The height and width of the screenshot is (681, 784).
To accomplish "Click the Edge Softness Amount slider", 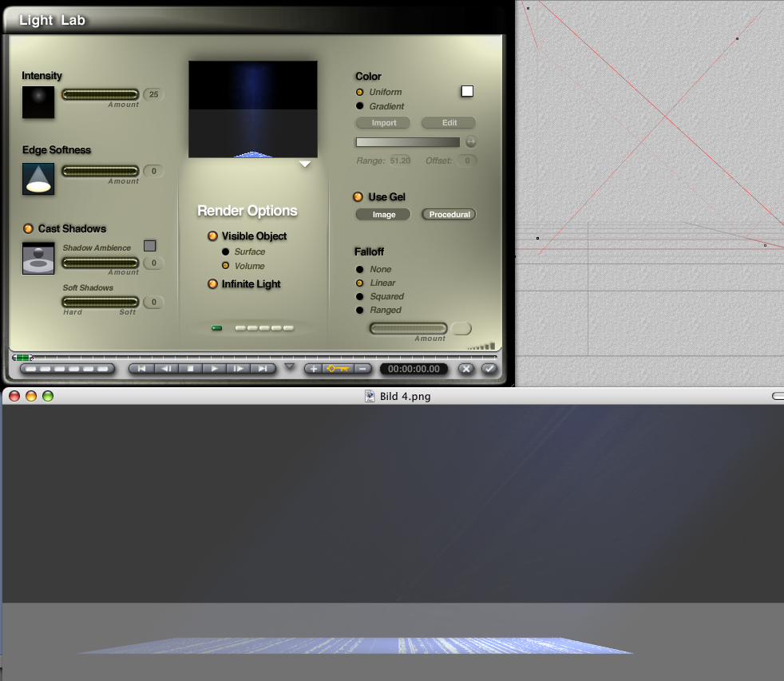I will click(101, 171).
